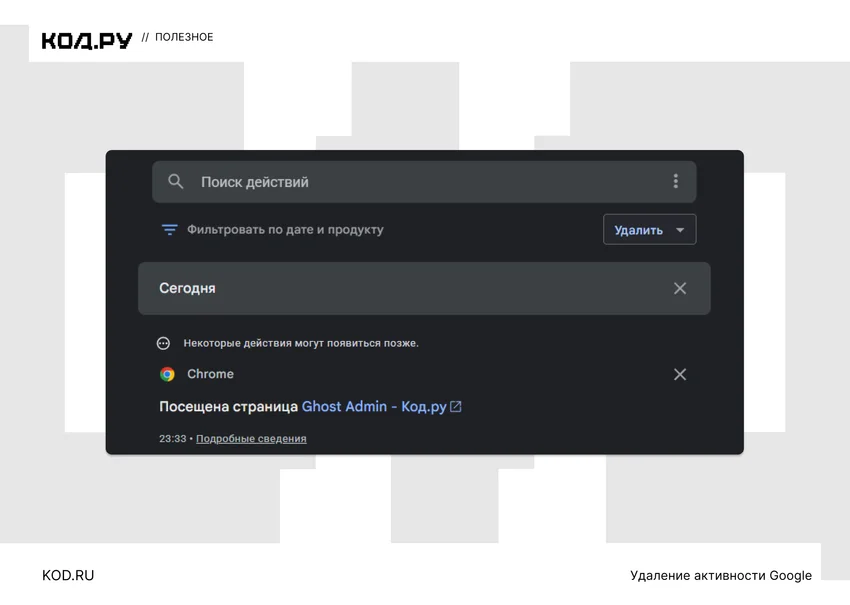Viewport: 850px width, 605px height.
Task: Click the Посещена страница text
Action: point(228,407)
